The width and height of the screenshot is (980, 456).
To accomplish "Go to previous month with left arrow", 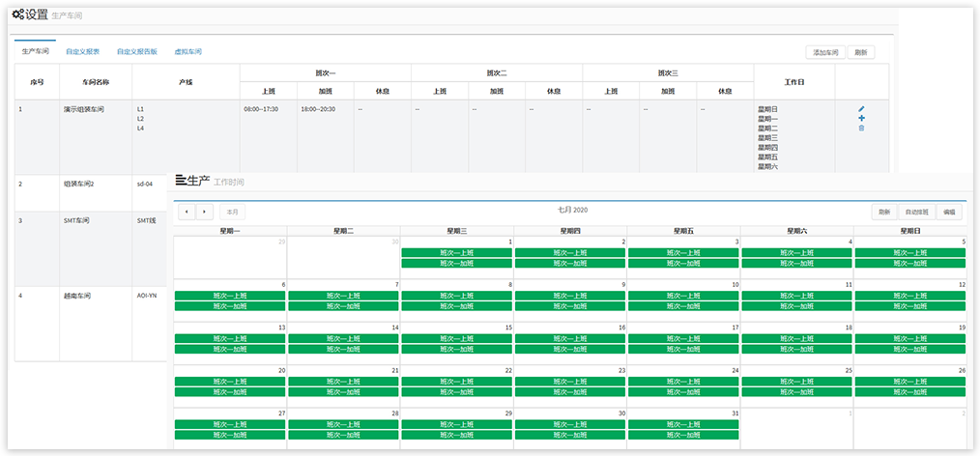I will click(186, 212).
